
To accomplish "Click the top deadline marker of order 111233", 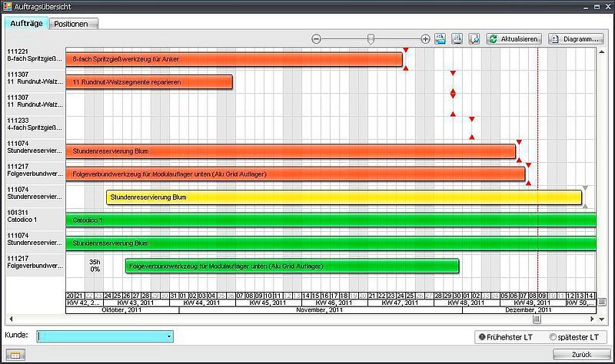I will point(472,119).
